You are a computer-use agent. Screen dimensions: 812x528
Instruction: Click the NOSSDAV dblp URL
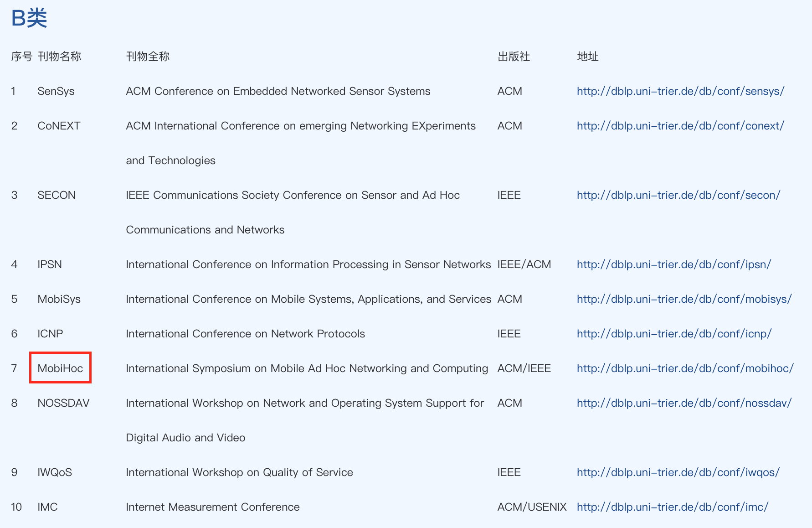coord(684,403)
